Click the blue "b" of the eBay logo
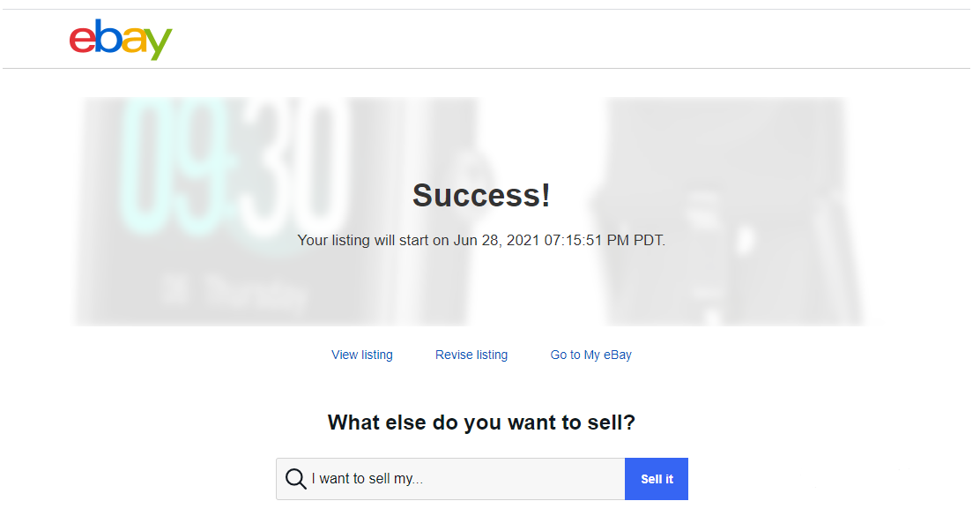Screen dimensions: 980x516 tap(108, 37)
